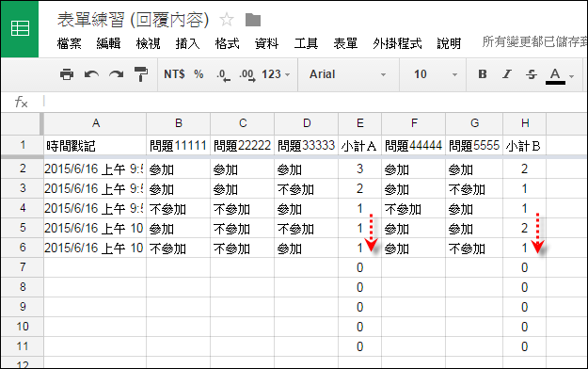The width and height of the screenshot is (588, 369).
Task: Select column E header
Action: [x=360, y=123]
